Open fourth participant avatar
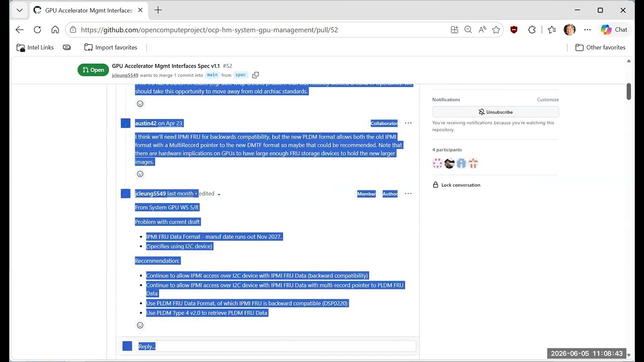The width and height of the screenshot is (644, 362). pyautogui.click(x=473, y=163)
